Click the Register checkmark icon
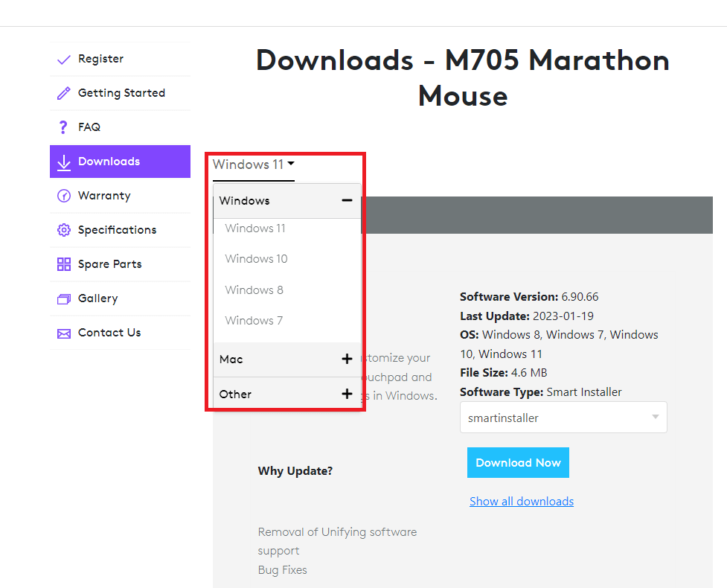The height and width of the screenshot is (588, 727). click(x=64, y=60)
